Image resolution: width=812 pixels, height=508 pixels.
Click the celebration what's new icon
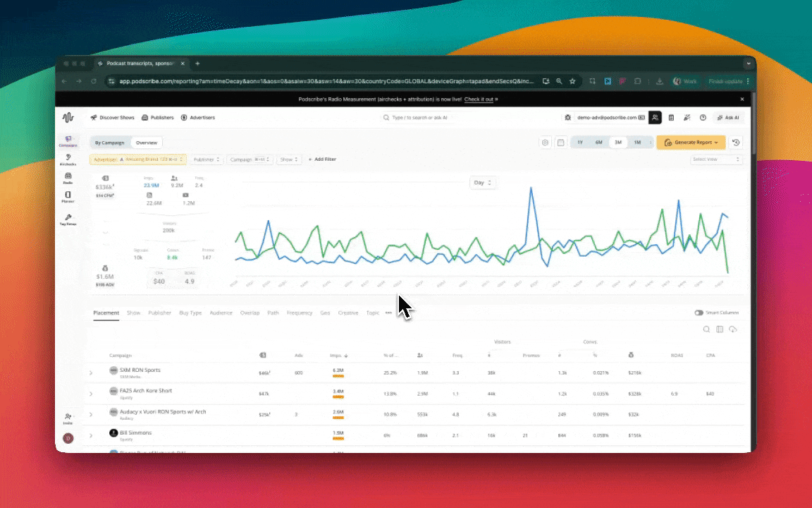pos(687,118)
